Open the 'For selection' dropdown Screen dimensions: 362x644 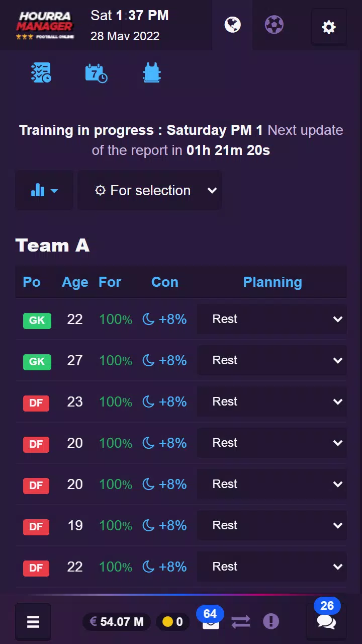(150, 190)
